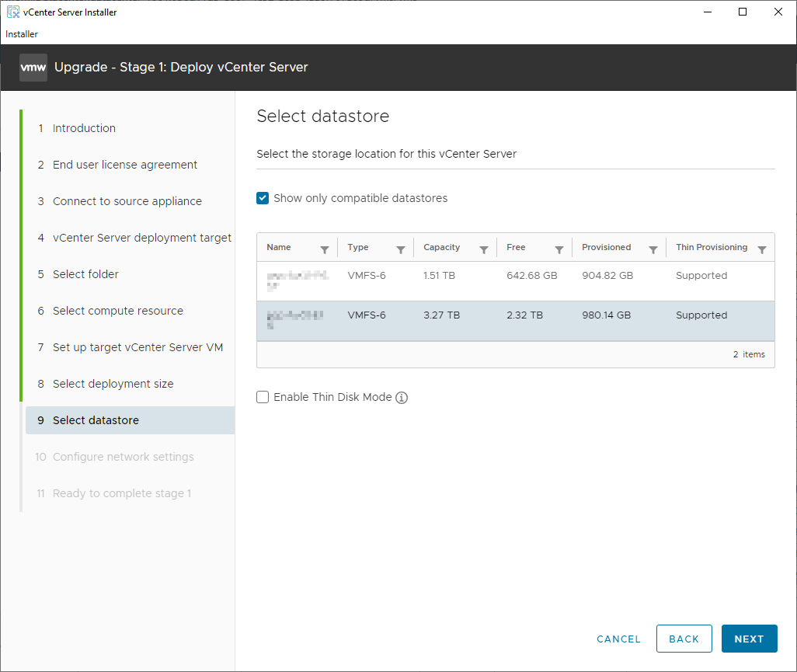The image size is (797, 672).
Task: Open the Thin Provisioning column filter
Action: click(762, 249)
